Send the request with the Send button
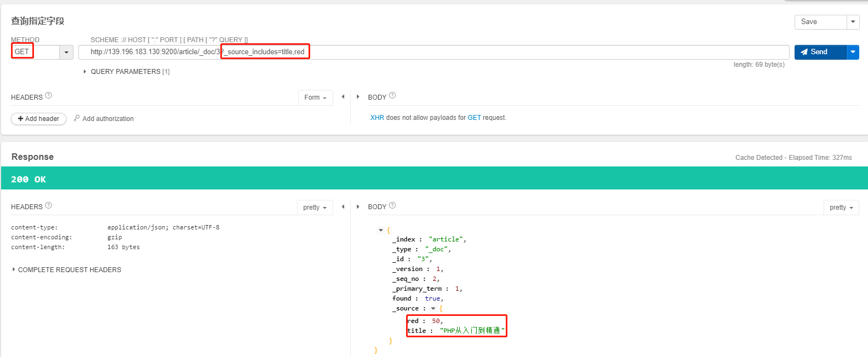The image size is (868, 357). pyautogui.click(x=820, y=52)
